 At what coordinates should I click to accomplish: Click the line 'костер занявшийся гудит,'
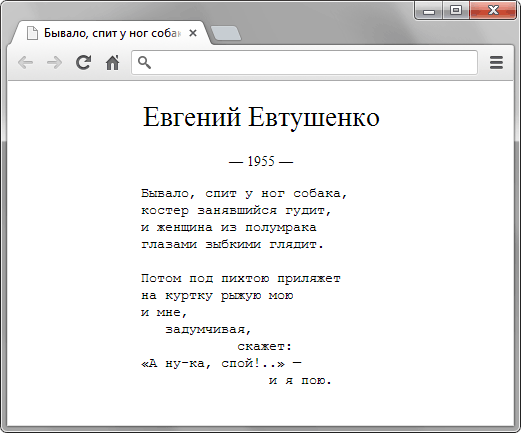pyautogui.click(x=236, y=211)
